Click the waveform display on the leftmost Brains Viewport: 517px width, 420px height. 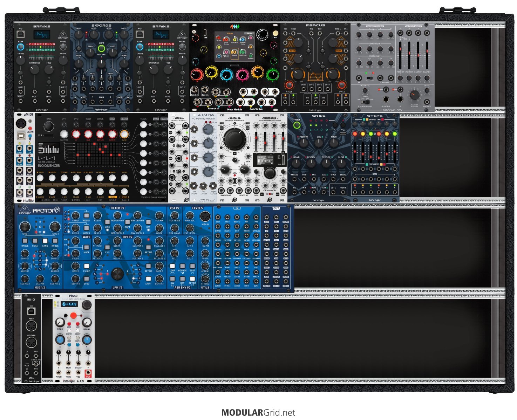pos(42,35)
